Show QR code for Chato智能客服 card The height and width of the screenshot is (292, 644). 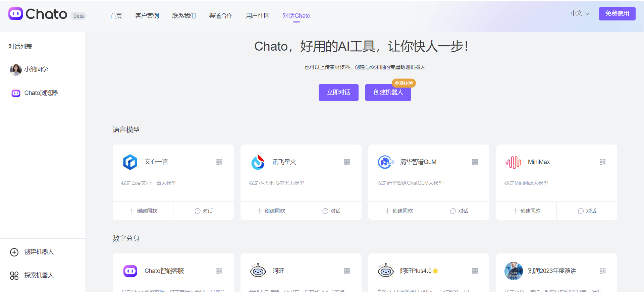(x=219, y=271)
